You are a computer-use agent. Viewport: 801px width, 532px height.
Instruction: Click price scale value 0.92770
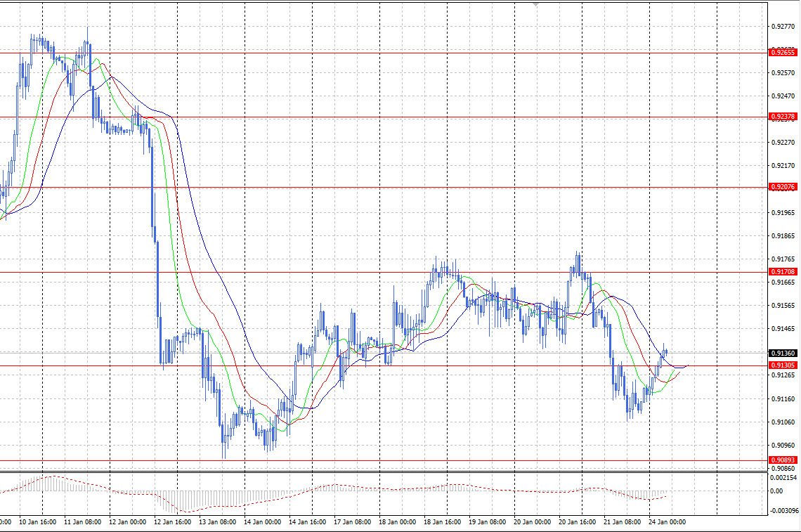(x=783, y=26)
